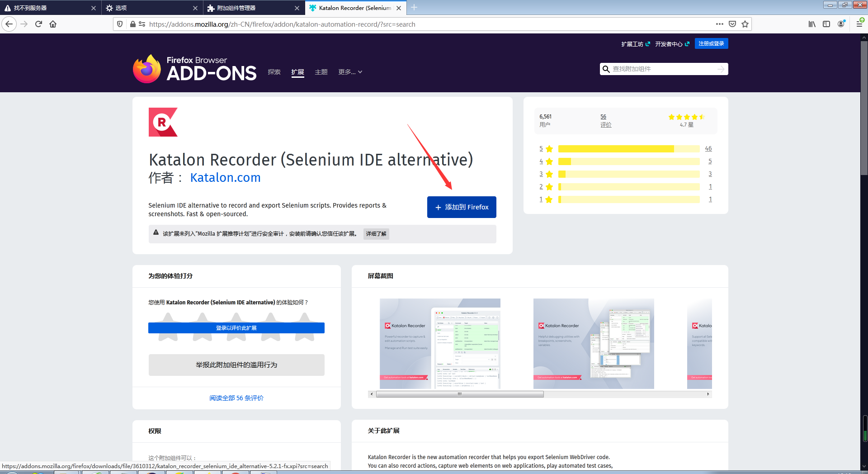Filter reviews by 3 stars row
Screen dimensions: 868x474
(625, 174)
